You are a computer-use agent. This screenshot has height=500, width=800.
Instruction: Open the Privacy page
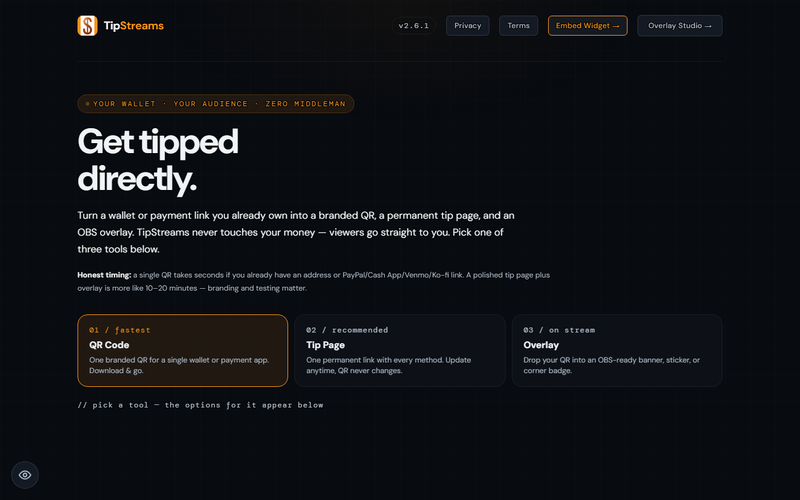467,26
